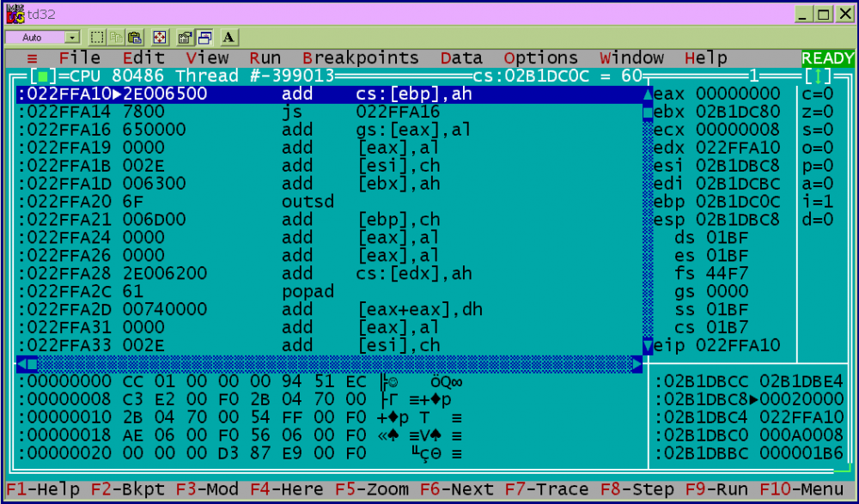The width and height of the screenshot is (859, 504).
Task: Click the code pane vertical scrollbar down arrow
Action: (x=648, y=346)
